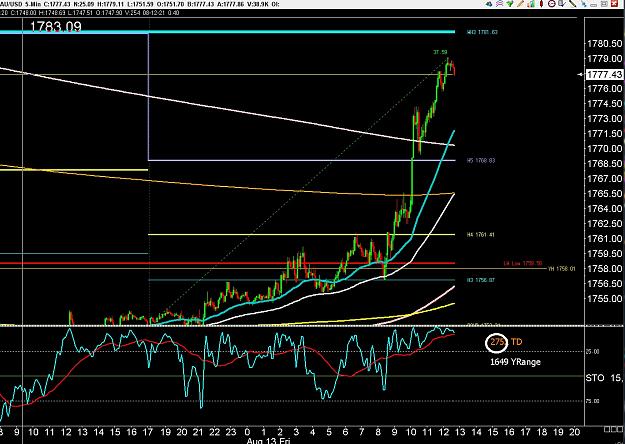This screenshot has height=444, width=625.
Task: Click the gray cart trade icon
Action: [562, 4]
